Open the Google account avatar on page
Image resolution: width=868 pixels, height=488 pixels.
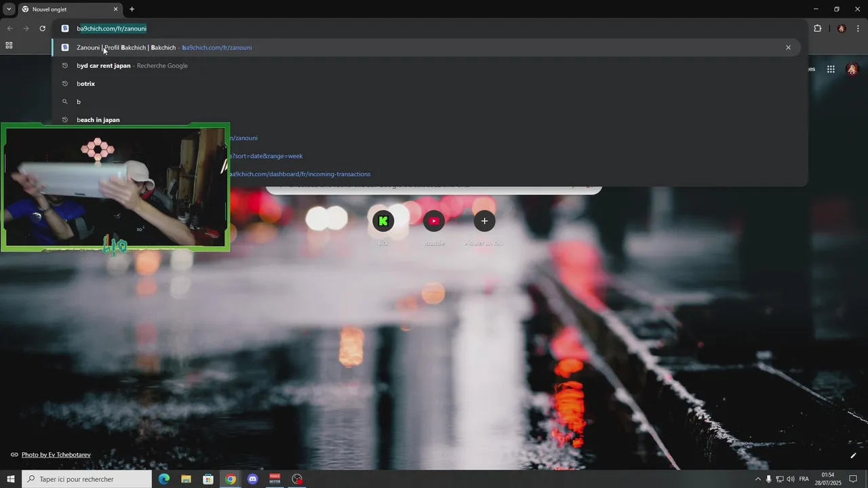pos(852,69)
